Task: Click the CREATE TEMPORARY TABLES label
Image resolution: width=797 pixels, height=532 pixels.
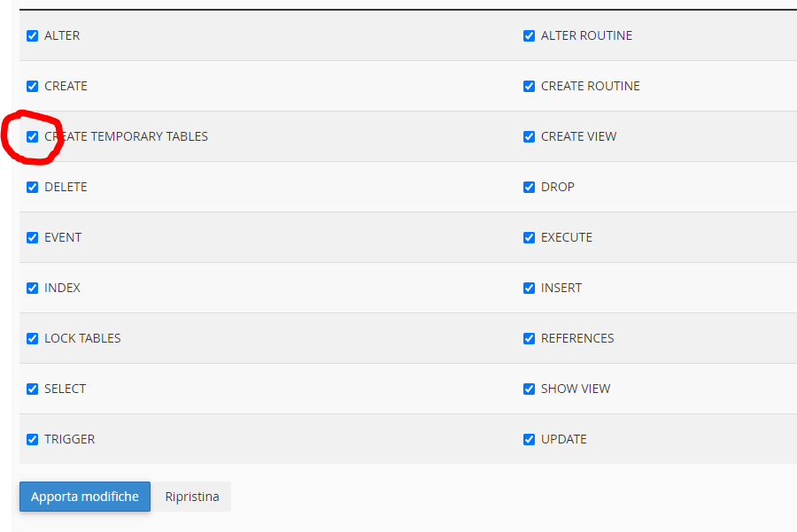Action: coord(126,136)
